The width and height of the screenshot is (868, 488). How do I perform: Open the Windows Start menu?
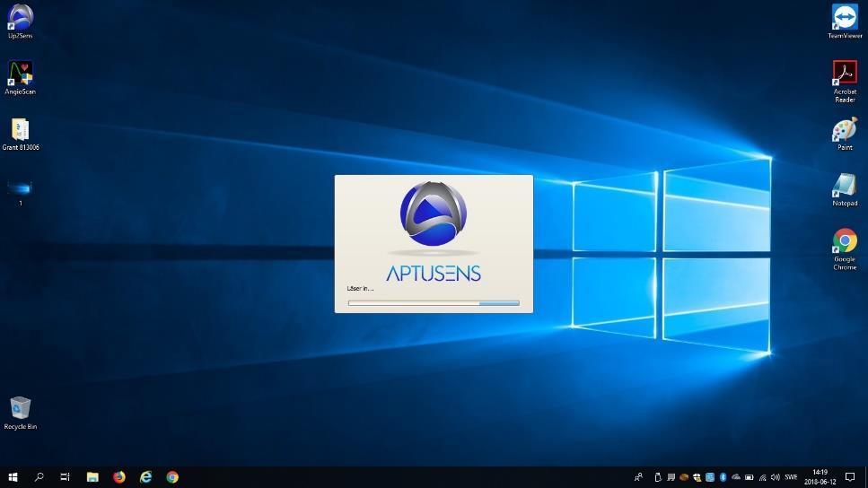pyautogui.click(x=13, y=477)
